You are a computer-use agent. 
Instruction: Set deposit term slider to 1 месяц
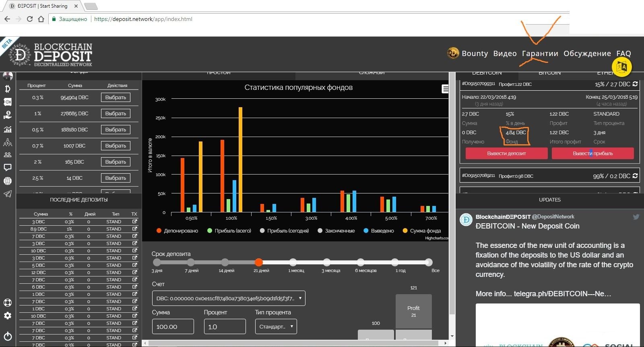pos(293,262)
